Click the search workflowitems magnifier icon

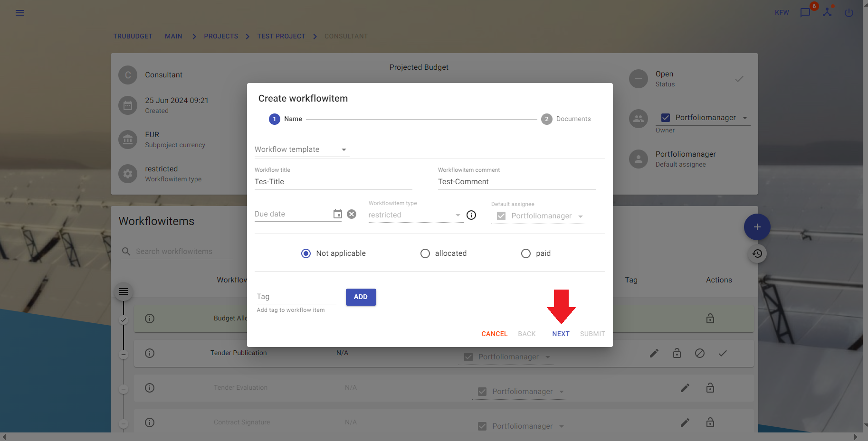coord(126,251)
